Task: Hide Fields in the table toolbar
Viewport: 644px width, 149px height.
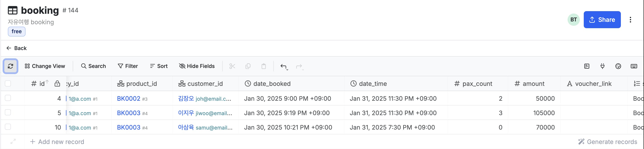Action: pos(197,66)
